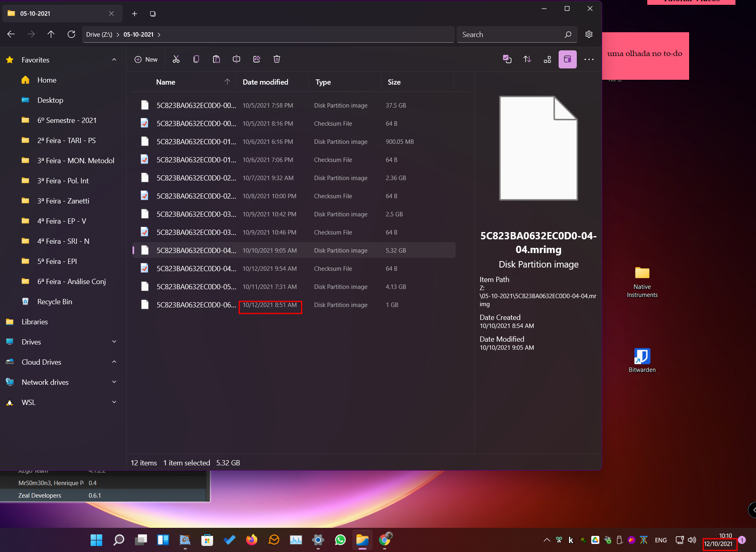Open the view layout icon
The height and width of the screenshot is (552, 756).
pos(547,59)
